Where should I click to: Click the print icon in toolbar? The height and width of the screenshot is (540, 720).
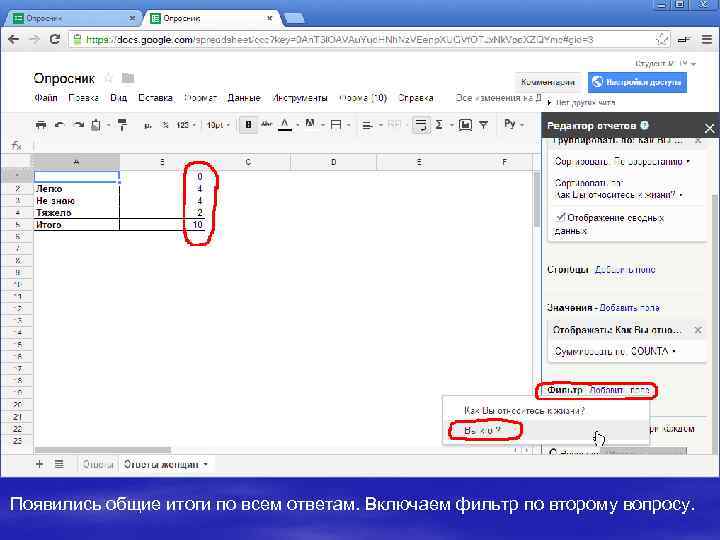coord(41,124)
